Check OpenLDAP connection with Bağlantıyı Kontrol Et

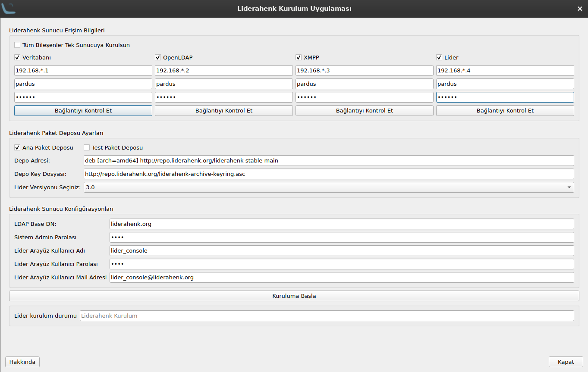[x=224, y=111]
